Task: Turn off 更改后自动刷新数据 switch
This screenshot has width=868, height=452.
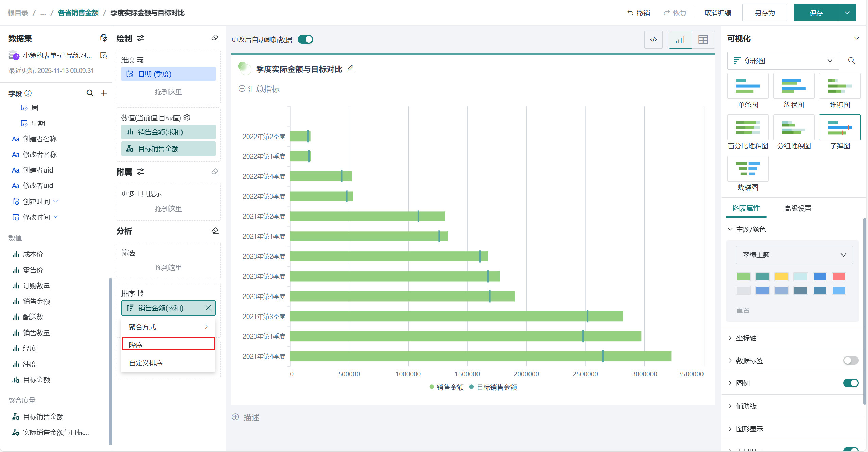Action: [x=305, y=40]
